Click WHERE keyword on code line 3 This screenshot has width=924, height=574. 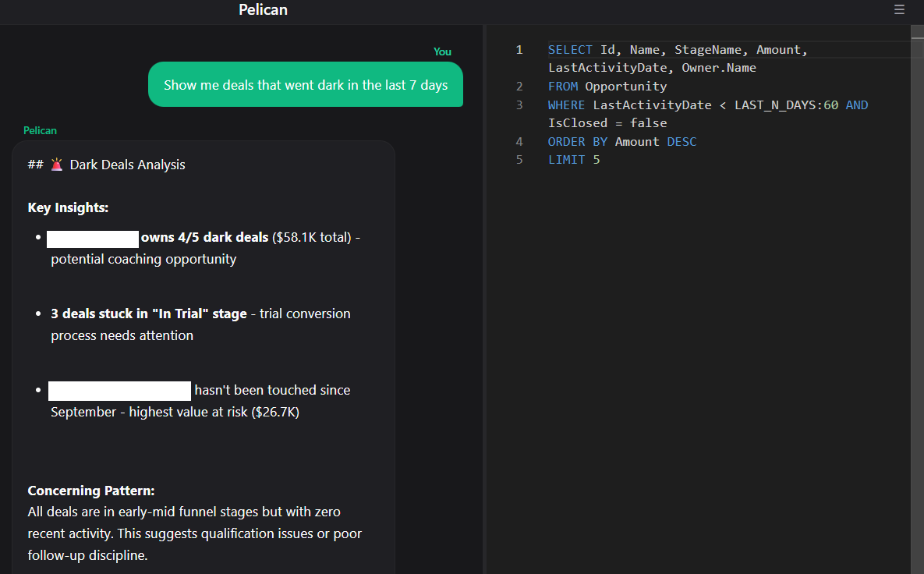click(566, 105)
